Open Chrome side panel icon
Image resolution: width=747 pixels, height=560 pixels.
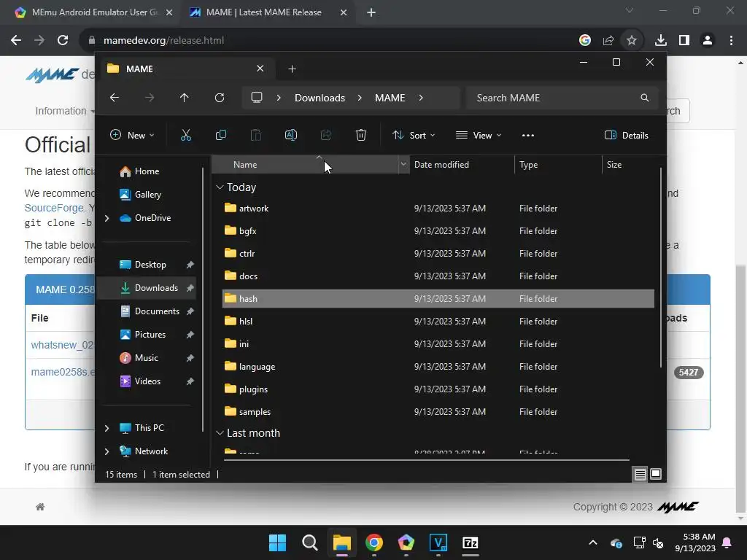coord(684,41)
